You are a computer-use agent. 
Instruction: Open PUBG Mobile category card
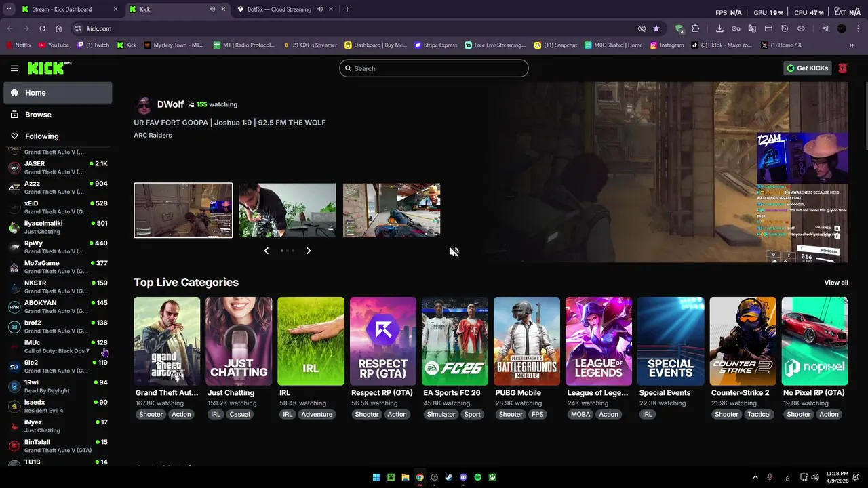click(527, 341)
